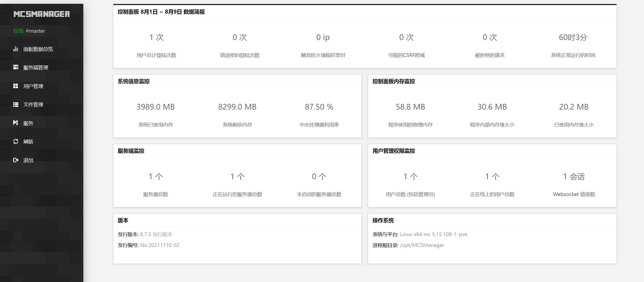
Task: Click the 87.50 % CPU usage value
Action: coord(319,107)
